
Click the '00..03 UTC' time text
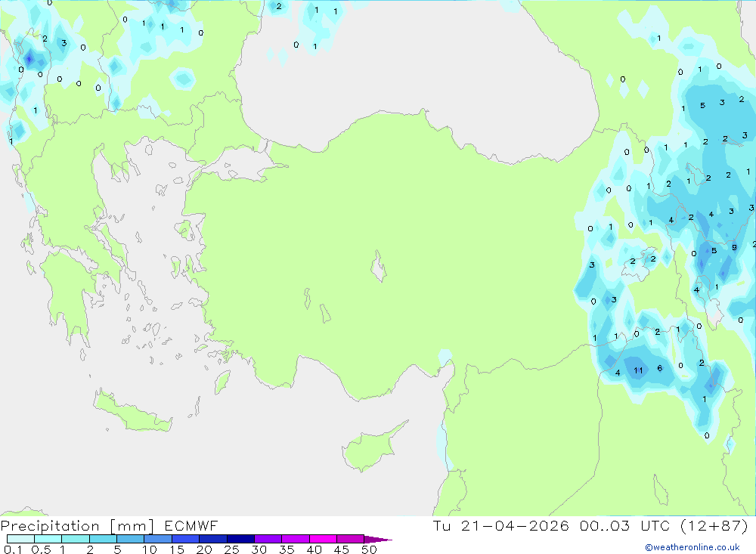pos(626,525)
